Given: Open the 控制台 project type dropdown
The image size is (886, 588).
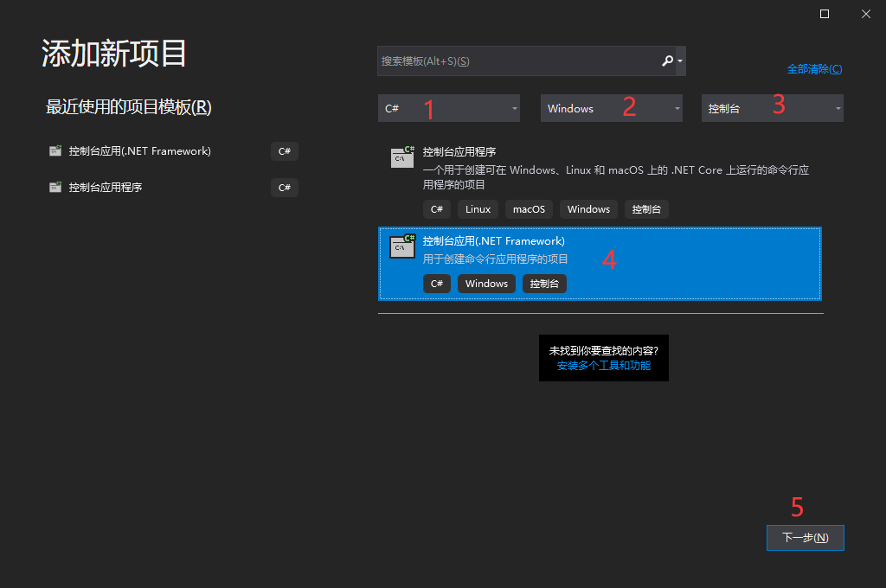Looking at the screenshot, I should coord(773,108).
